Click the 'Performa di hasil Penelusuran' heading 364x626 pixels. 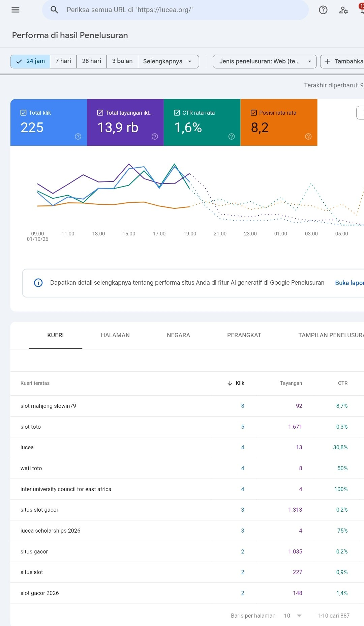pos(70,35)
